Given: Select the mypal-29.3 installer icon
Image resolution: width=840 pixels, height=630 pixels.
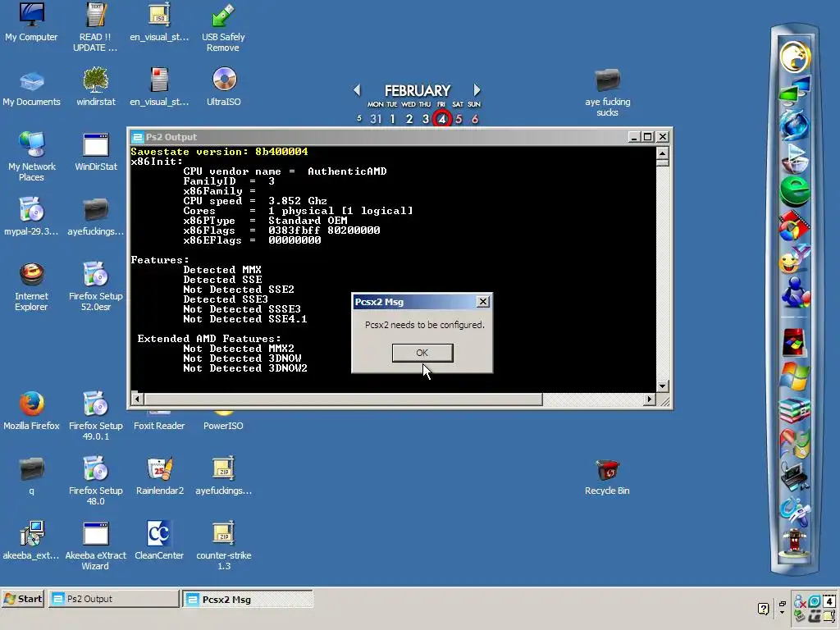Looking at the screenshot, I should (x=32, y=217).
